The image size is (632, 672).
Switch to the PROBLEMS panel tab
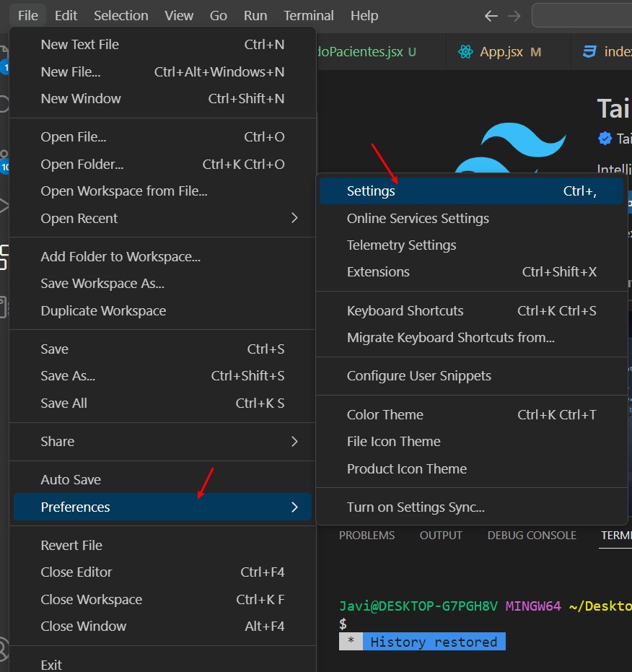pos(367,536)
